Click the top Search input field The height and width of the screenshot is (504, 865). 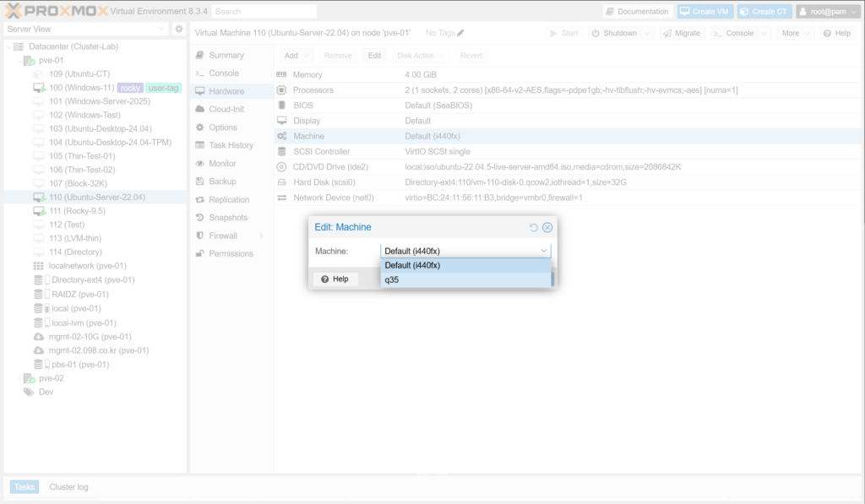(264, 12)
